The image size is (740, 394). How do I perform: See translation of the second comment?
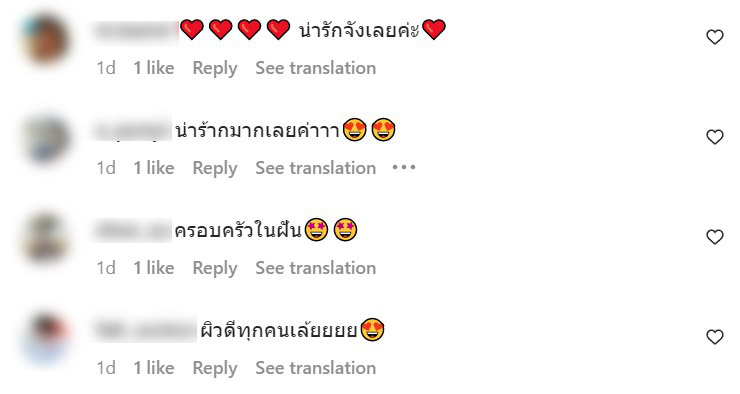click(316, 168)
